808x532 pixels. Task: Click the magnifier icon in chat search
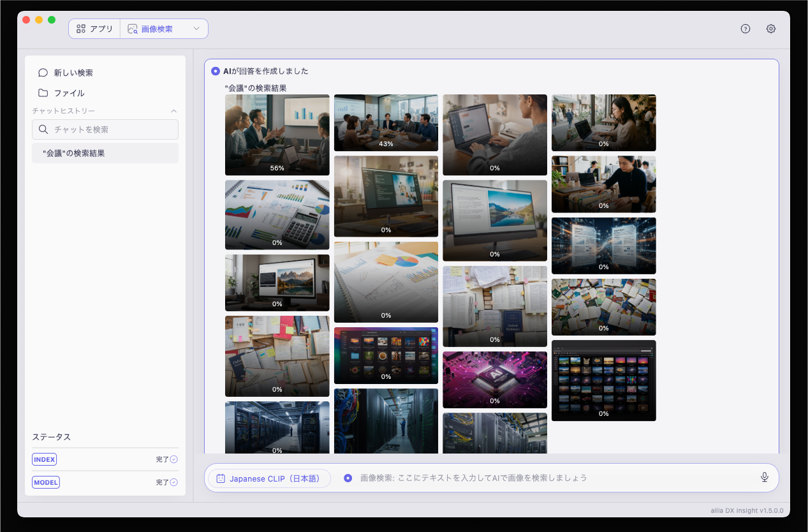coord(43,129)
